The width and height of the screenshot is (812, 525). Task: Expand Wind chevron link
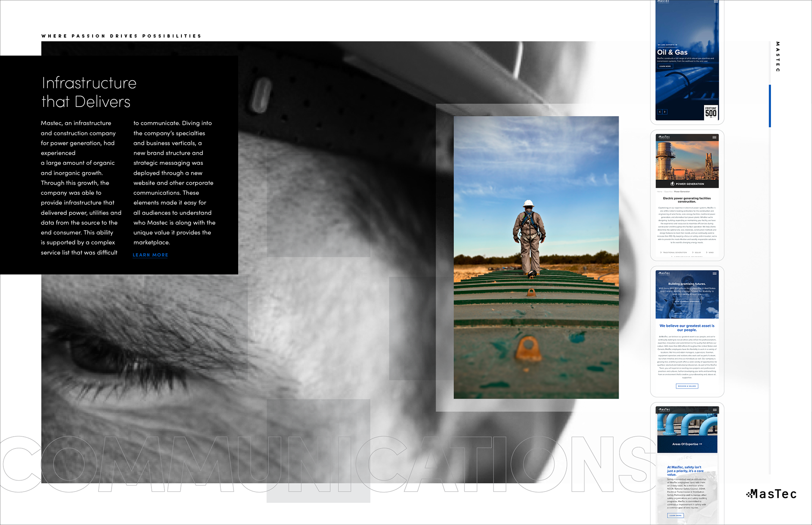point(710,252)
